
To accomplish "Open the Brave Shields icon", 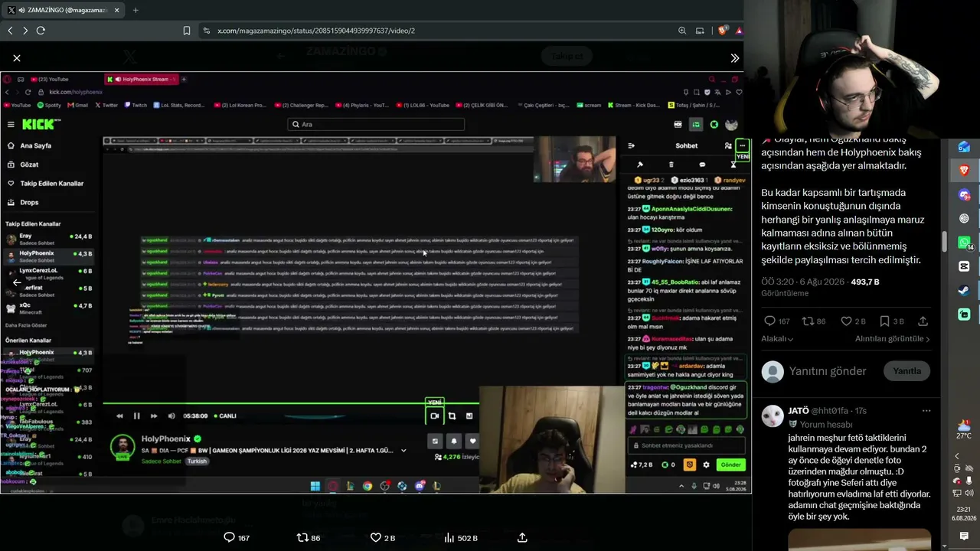I will [x=721, y=31].
